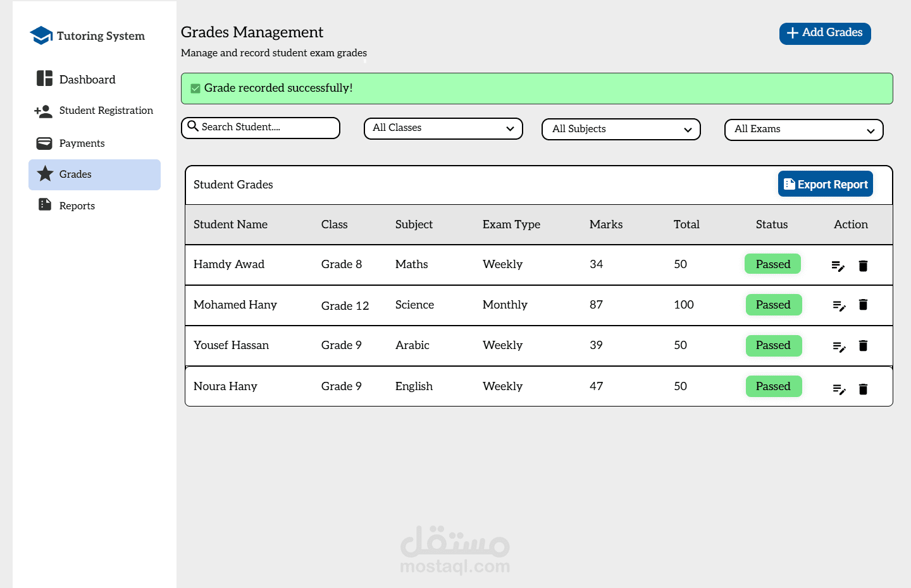911x588 pixels.
Task: Edit Noura Hany's grade record
Action: coord(840,389)
